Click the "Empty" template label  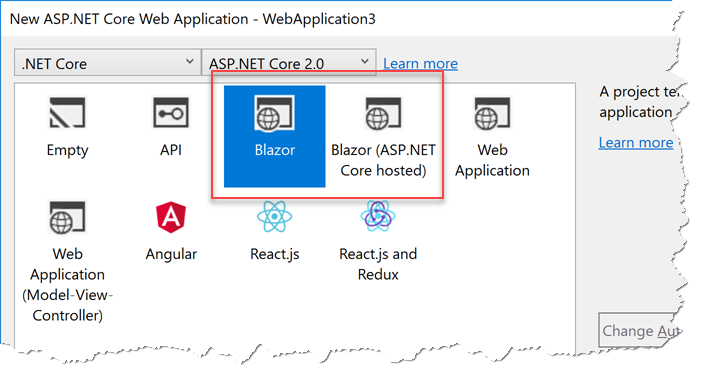(67, 150)
